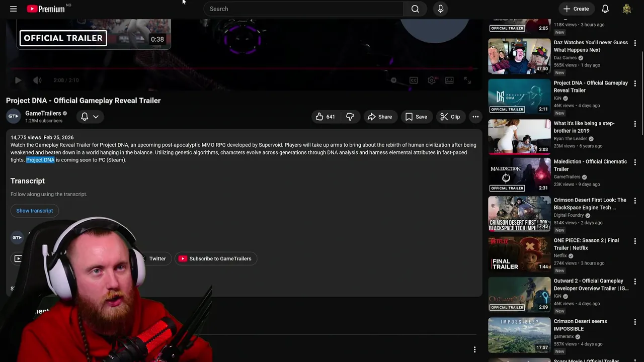Open options for Outward 2 video
The image size is (644, 362).
click(635, 282)
